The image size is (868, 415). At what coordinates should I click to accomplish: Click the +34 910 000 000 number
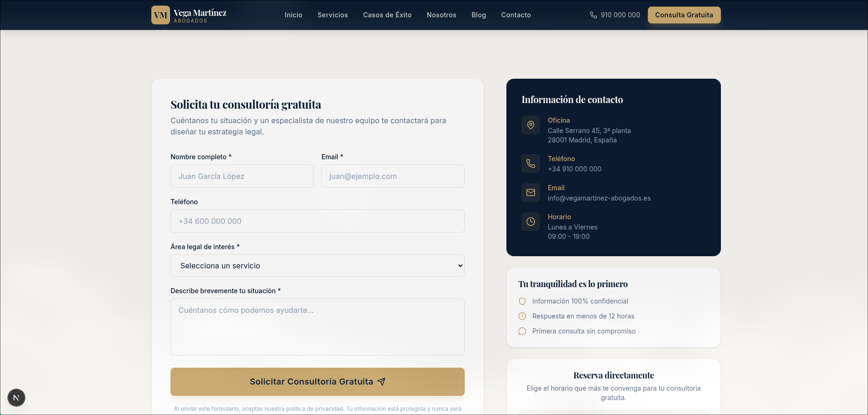tap(575, 169)
